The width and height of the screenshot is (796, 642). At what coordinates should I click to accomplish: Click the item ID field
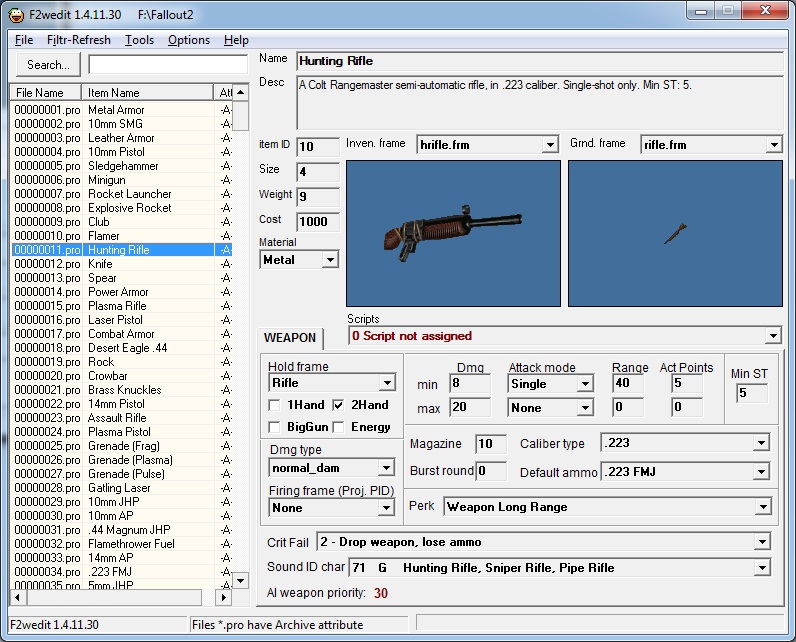point(318,147)
